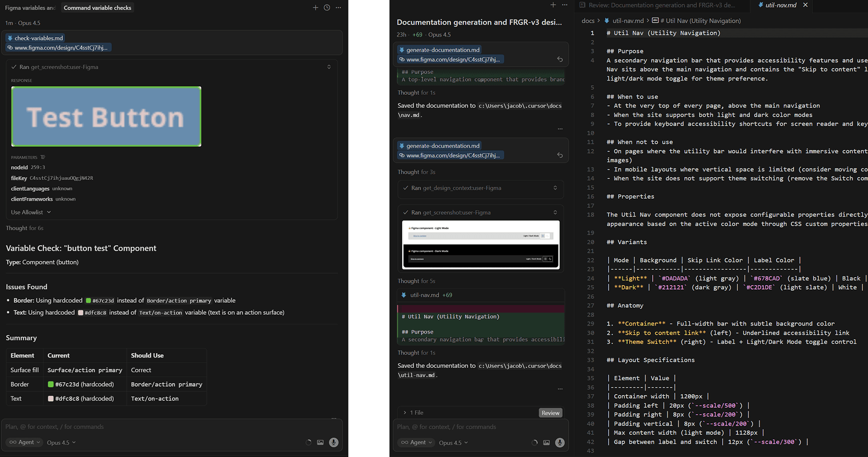
Task: Open first generate-documentation.md chip in middle panel
Action: [440, 50]
